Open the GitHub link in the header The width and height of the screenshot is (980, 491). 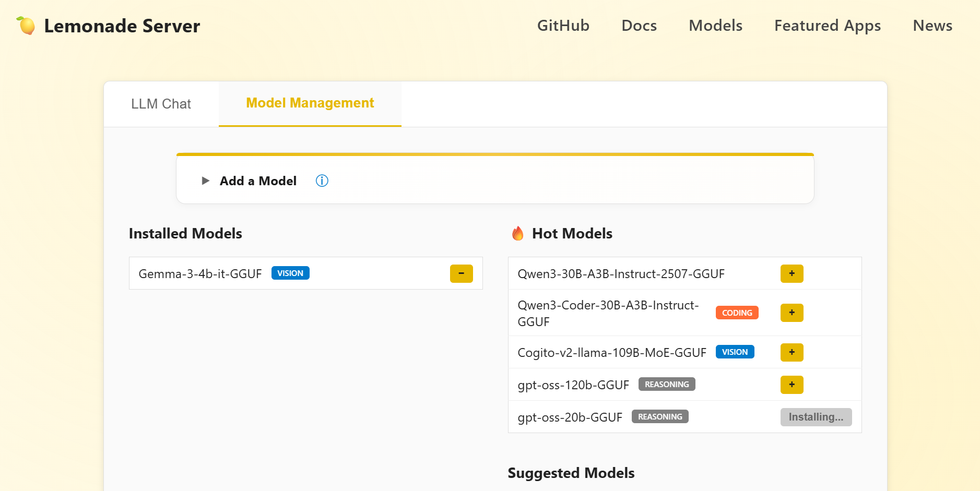(x=563, y=26)
